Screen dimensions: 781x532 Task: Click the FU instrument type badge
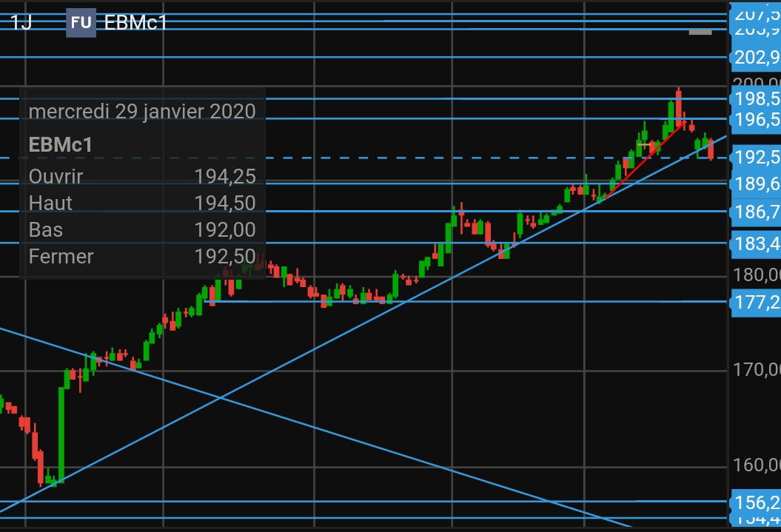coord(81,22)
